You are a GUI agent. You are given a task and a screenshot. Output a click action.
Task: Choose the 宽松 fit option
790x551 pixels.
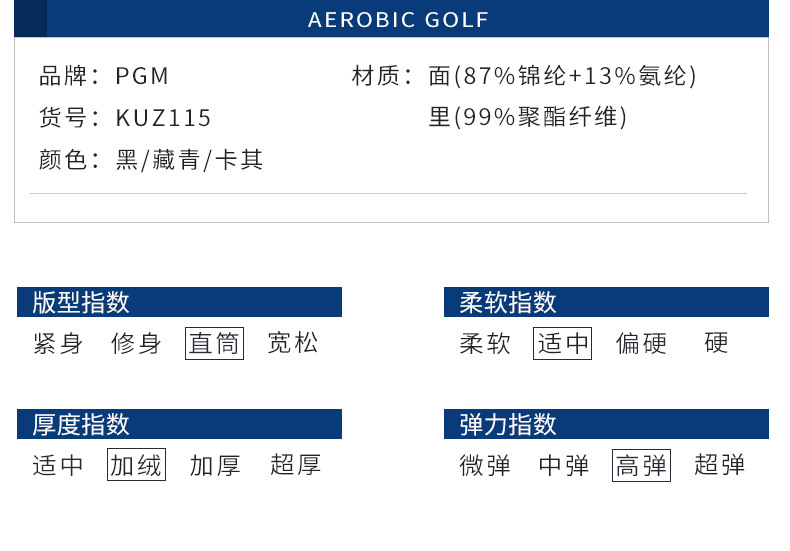coord(293,344)
